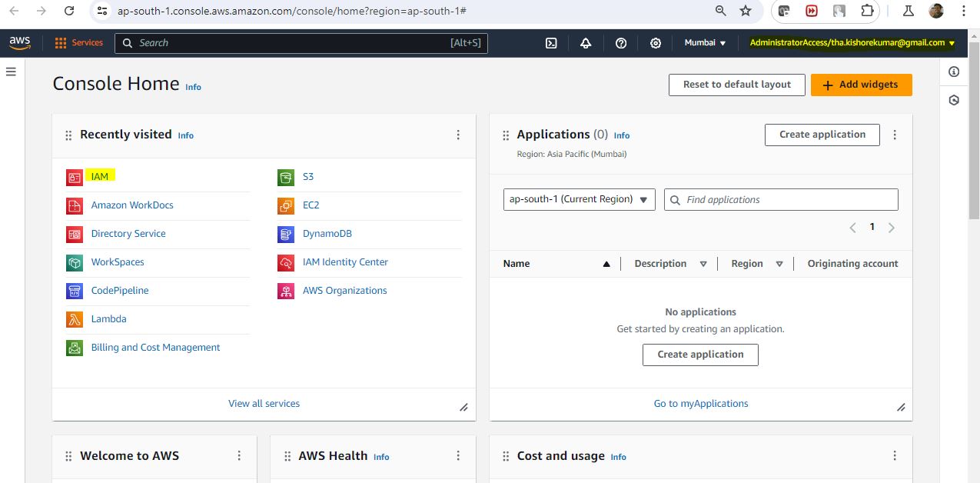The width and height of the screenshot is (980, 483).
Task: Open the hamburger side navigation menu
Action: (11, 72)
